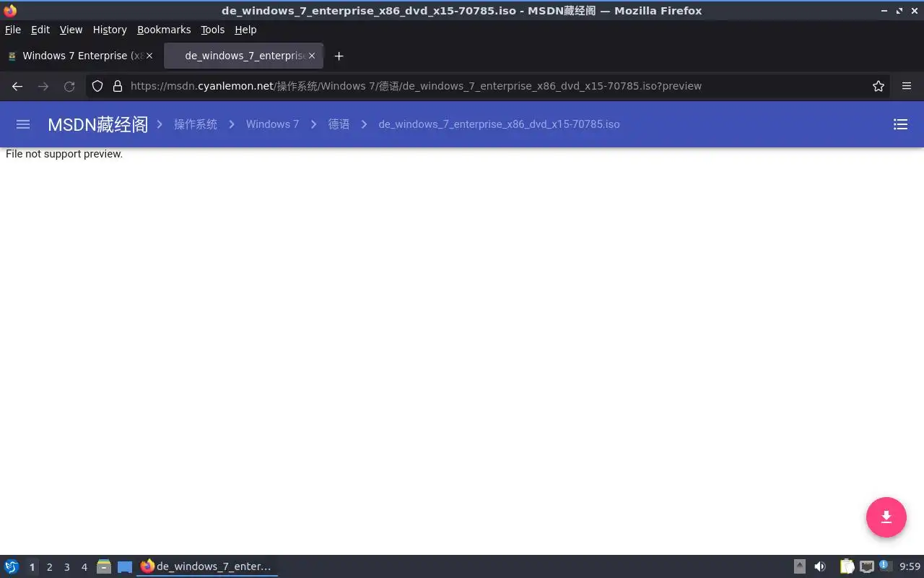Viewport: 924px width, 578px height.
Task: Click the list view icon in the header
Action: [x=900, y=124]
